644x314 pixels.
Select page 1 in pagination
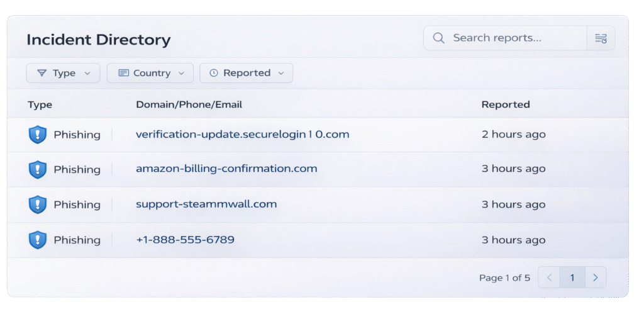pyautogui.click(x=572, y=277)
